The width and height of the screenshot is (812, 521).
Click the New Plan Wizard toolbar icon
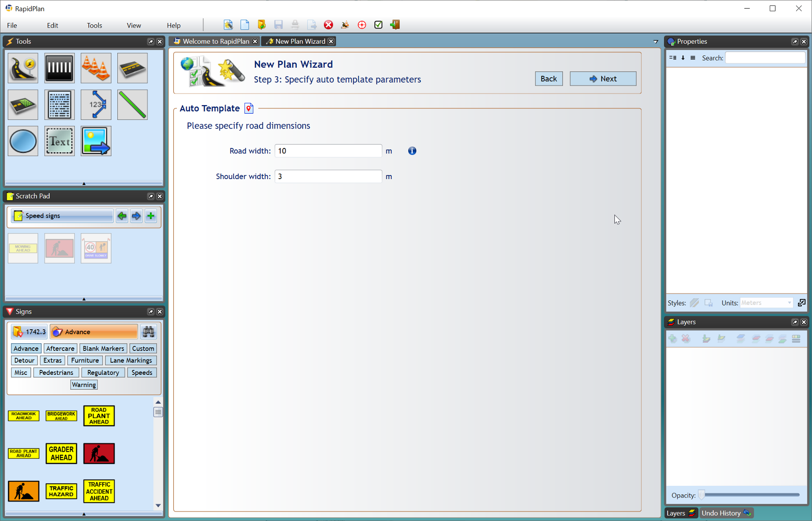(228, 25)
